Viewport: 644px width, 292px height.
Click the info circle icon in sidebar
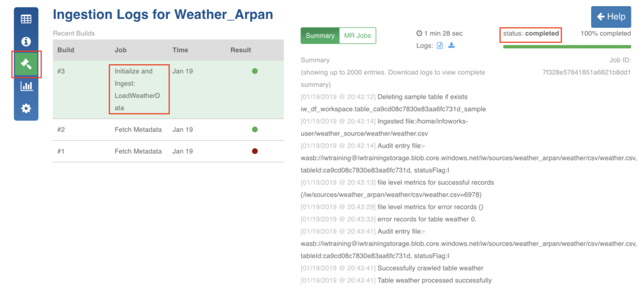(26, 41)
